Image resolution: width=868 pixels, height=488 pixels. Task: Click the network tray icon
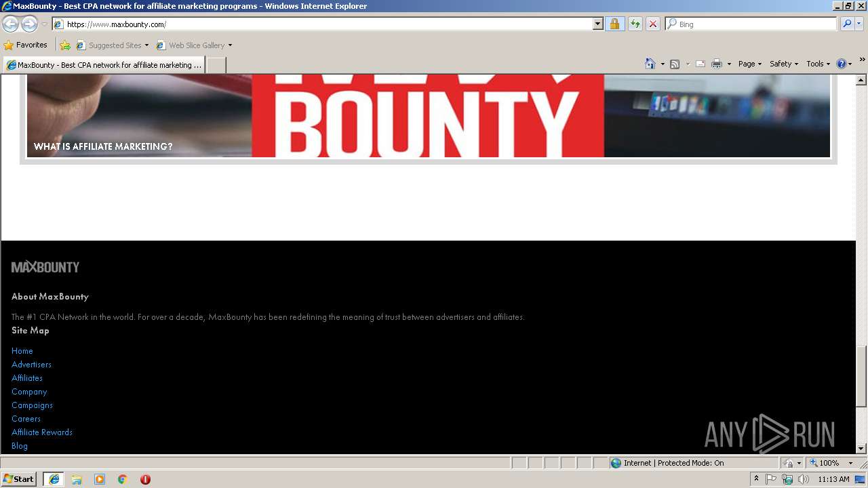point(787,479)
